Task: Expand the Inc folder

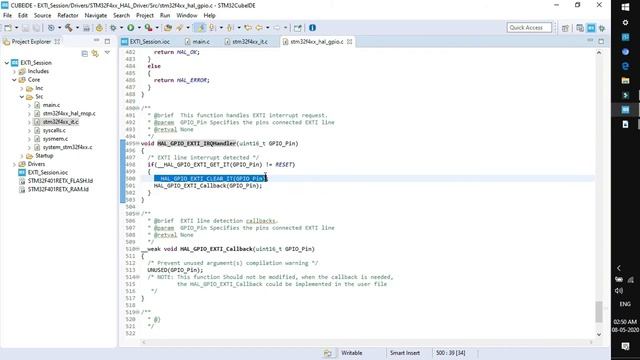Action: [22, 89]
